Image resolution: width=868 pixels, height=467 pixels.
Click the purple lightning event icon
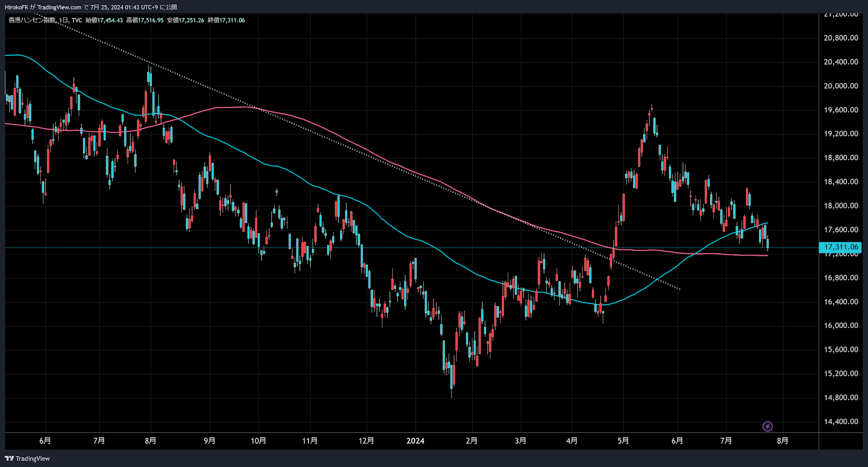(768, 426)
